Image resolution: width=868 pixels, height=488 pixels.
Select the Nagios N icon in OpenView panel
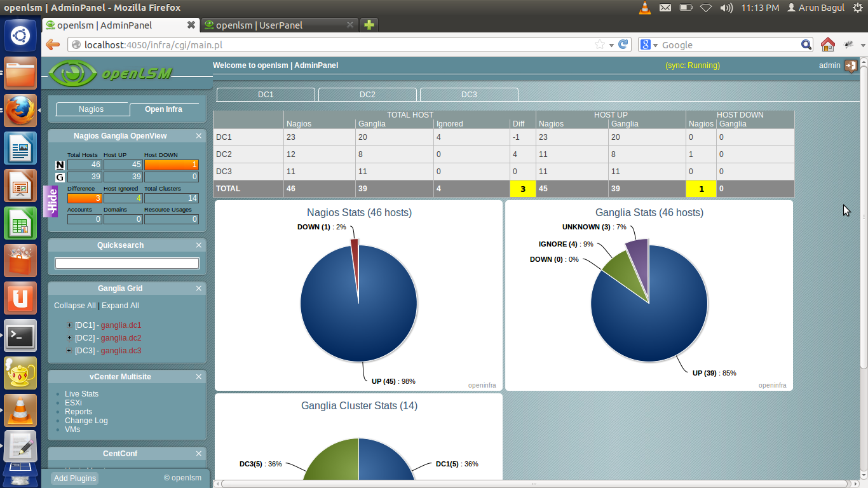coord(60,165)
